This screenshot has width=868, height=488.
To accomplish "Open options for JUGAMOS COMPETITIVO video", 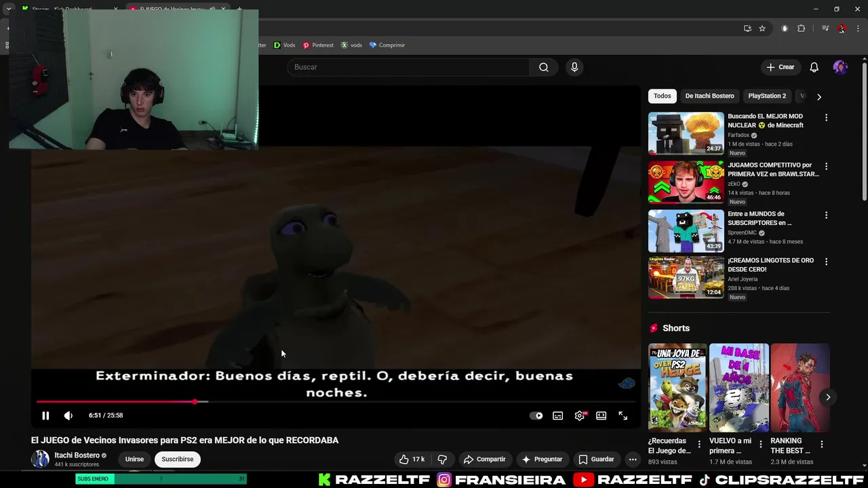I will [x=826, y=166].
